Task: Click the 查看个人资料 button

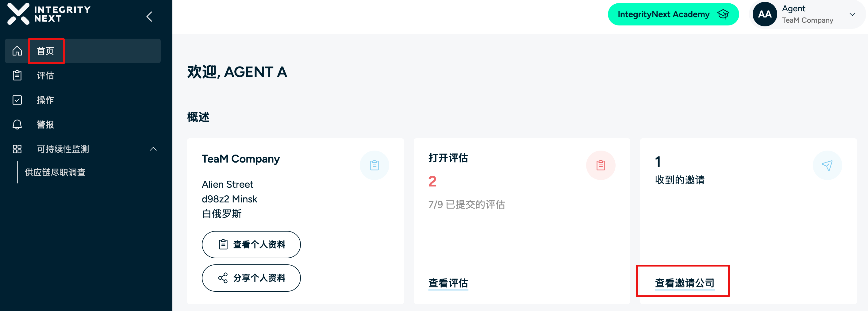Action: point(251,245)
